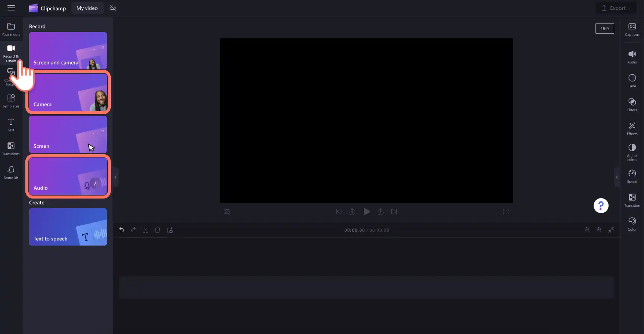Toggle the preview camera-off icon
The height and width of the screenshot is (334, 644).
coord(227,212)
